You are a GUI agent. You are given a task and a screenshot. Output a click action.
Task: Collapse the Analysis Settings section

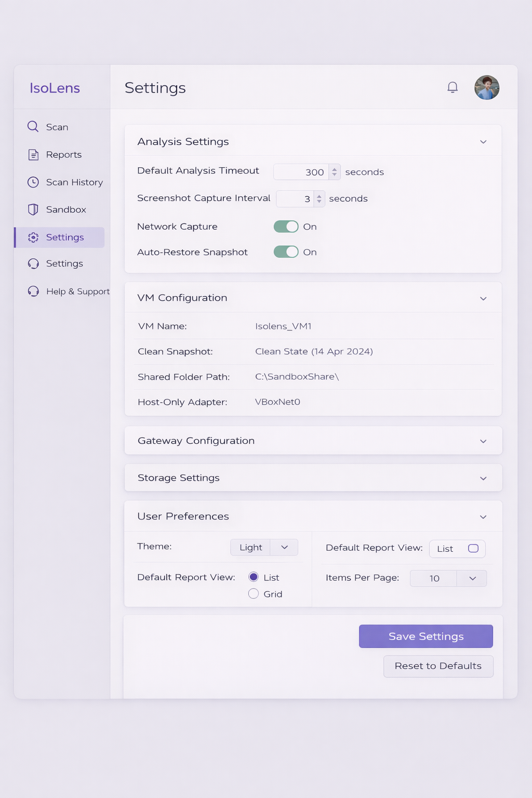(x=483, y=141)
